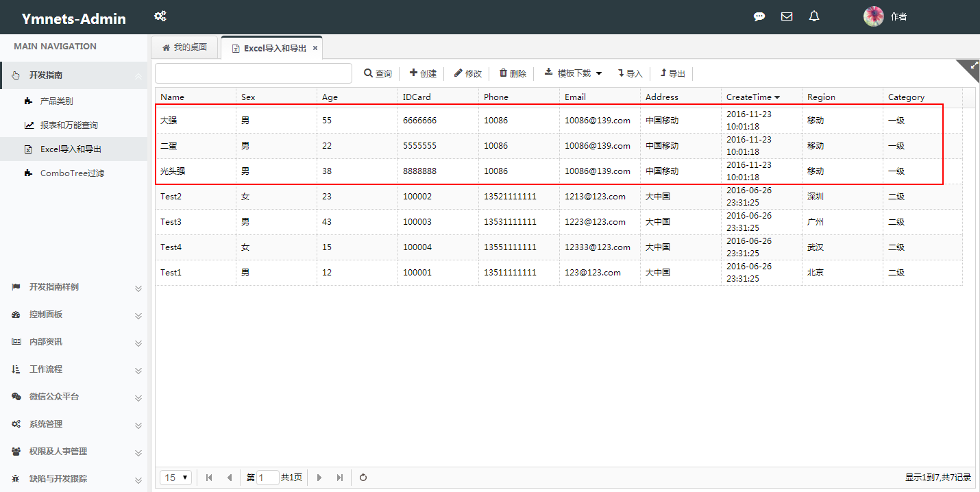Click the 查询 search button
Screen dimensions: 980x492
point(378,73)
